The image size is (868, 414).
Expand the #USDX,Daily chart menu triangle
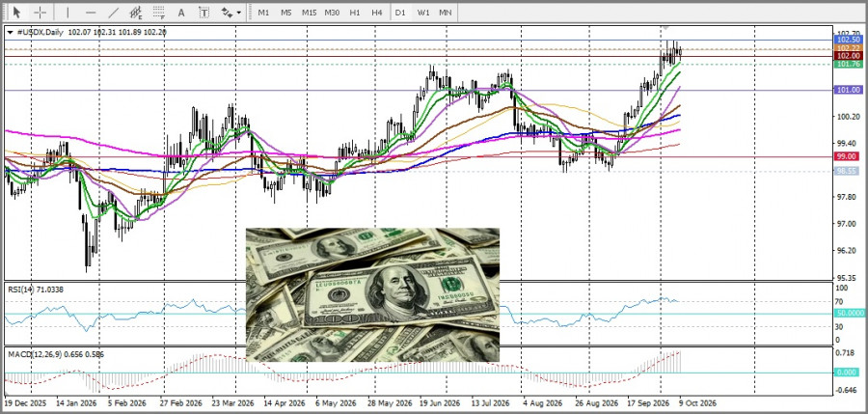point(10,32)
